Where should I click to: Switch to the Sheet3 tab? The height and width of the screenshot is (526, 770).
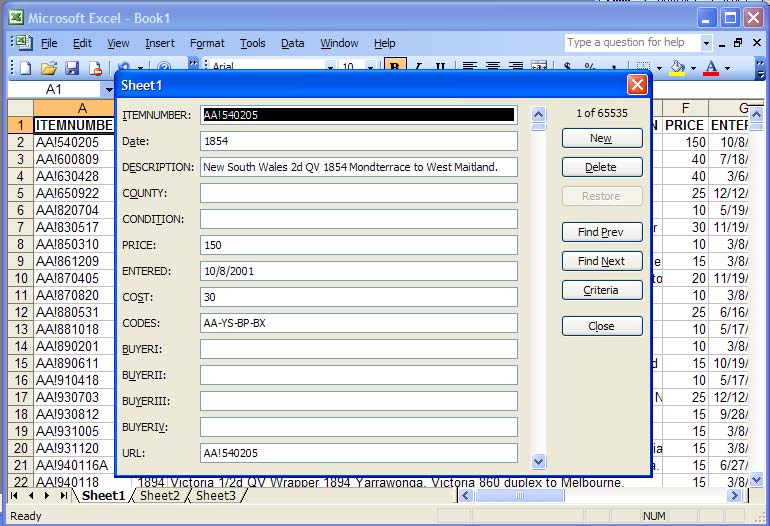pos(216,495)
